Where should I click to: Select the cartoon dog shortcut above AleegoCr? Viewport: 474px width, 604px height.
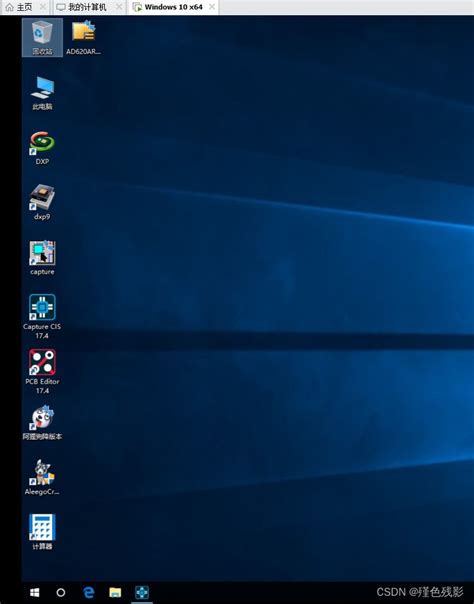tap(42, 422)
